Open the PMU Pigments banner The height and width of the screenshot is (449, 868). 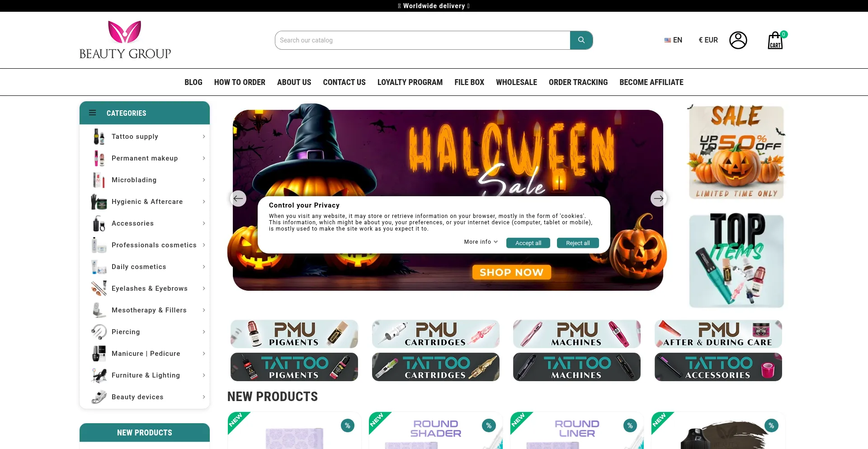pos(294,334)
